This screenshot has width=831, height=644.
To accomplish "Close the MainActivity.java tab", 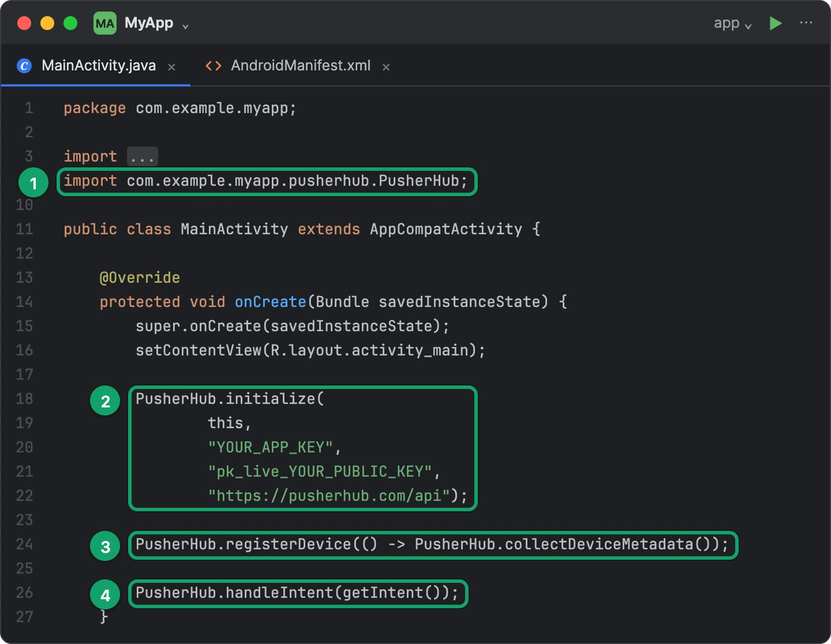I will (x=171, y=67).
